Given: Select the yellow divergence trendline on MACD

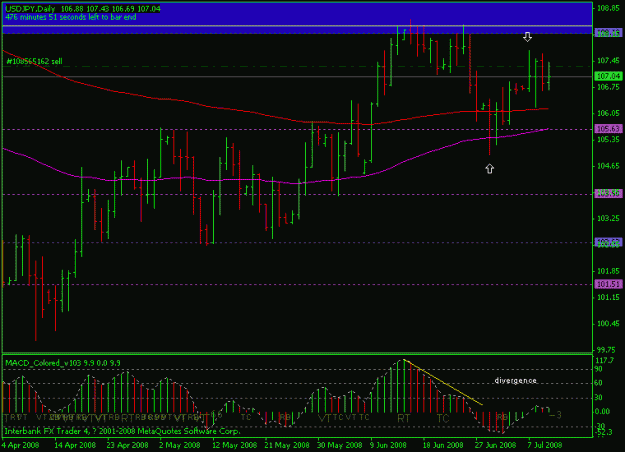Looking at the screenshot, I should point(443,382).
